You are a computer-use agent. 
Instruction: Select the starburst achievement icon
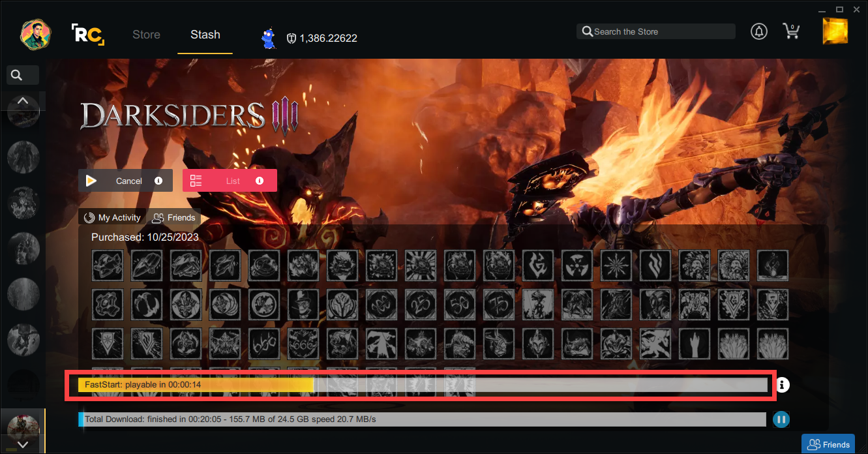point(616,265)
